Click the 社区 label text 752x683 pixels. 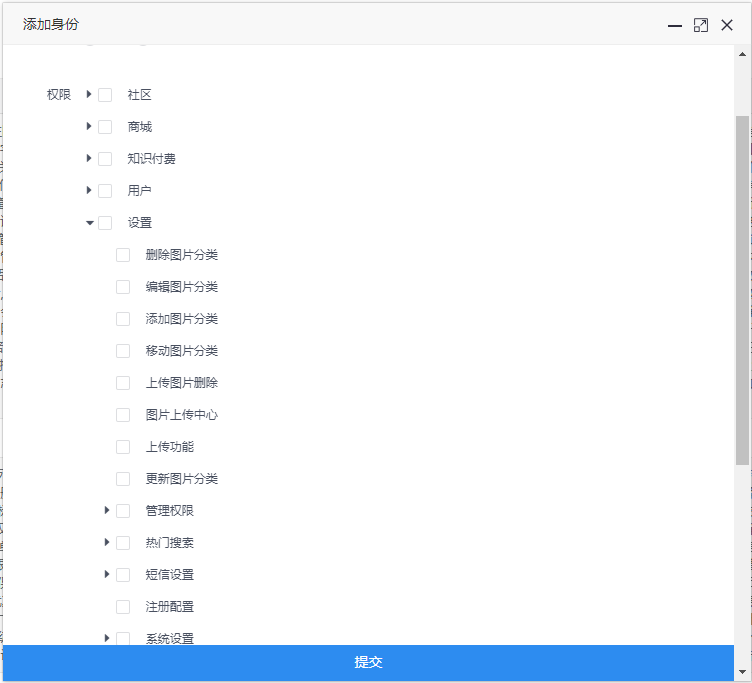point(140,95)
